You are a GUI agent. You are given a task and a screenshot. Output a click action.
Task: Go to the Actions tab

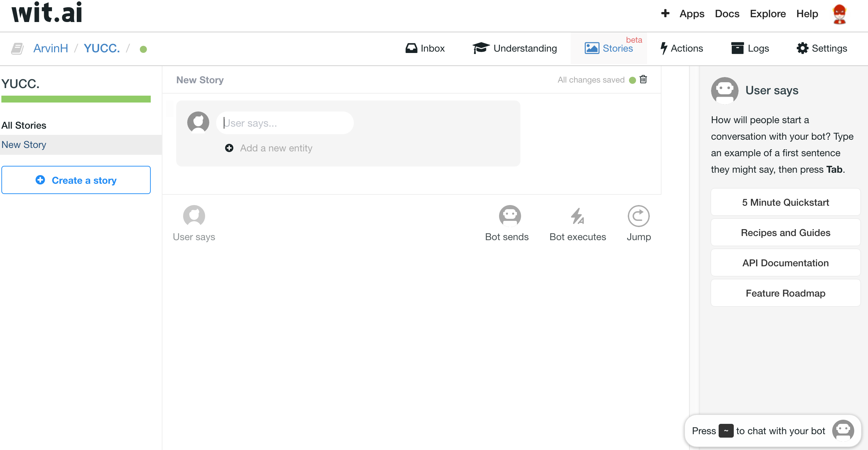[x=682, y=49]
